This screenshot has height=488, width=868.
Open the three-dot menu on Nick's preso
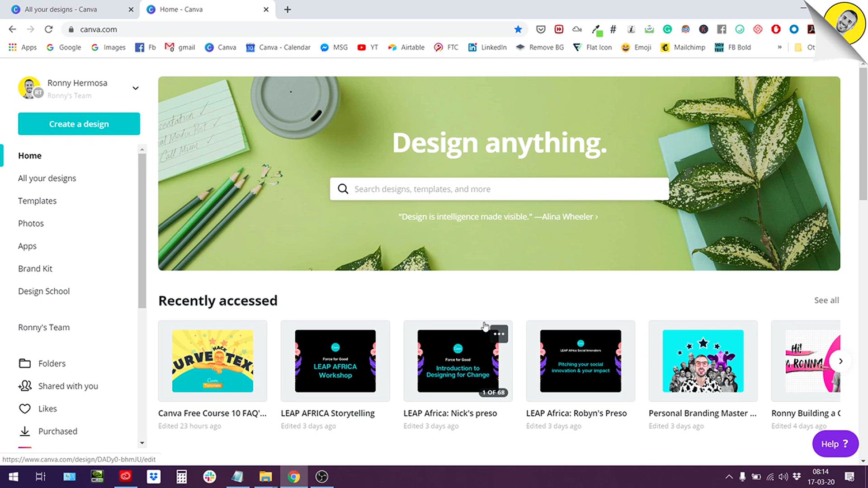coord(499,334)
